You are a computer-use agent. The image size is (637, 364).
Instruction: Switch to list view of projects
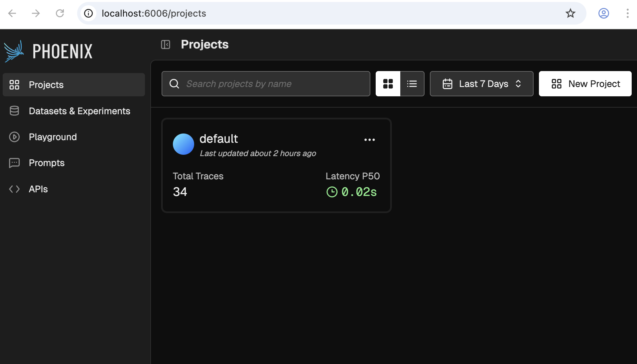tap(412, 84)
